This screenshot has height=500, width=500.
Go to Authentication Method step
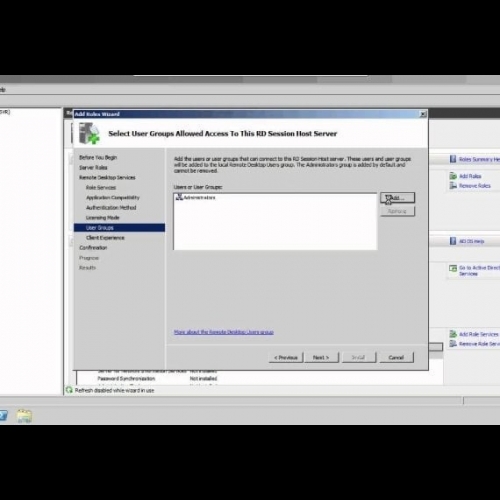(x=111, y=207)
